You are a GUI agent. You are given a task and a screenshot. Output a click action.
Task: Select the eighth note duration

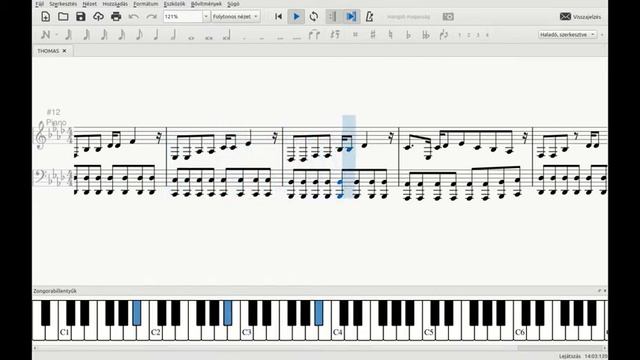pos(139,35)
